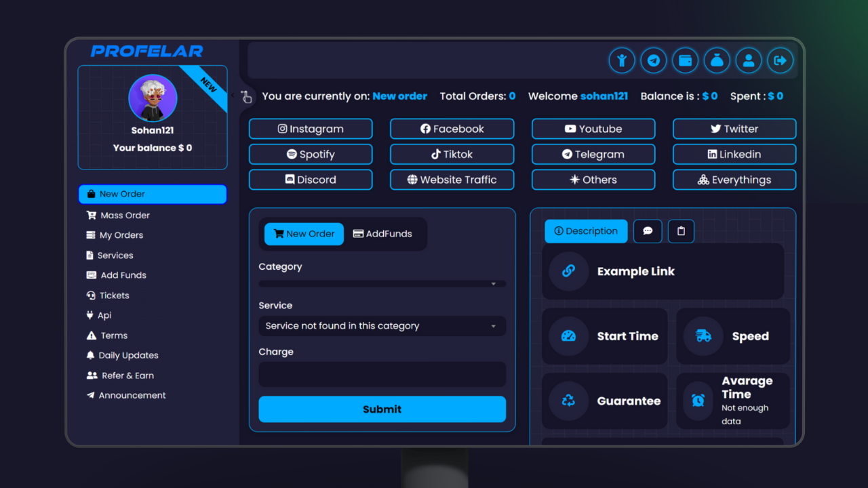Switch to the AddFunds form tab
Viewport: 868px width, 488px height.
382,234
